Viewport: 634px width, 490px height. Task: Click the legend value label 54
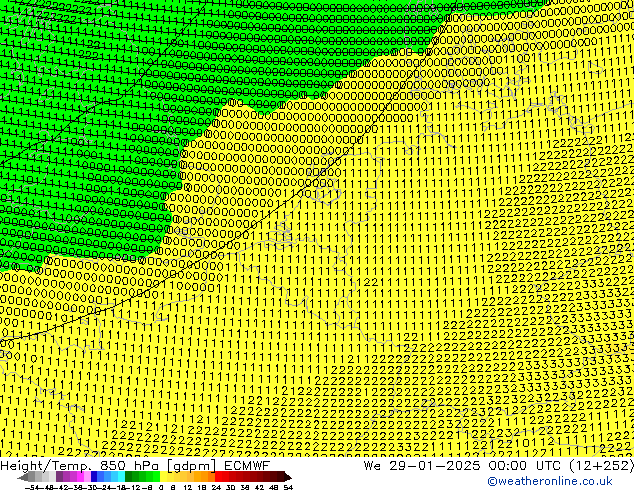click(288, 487)
